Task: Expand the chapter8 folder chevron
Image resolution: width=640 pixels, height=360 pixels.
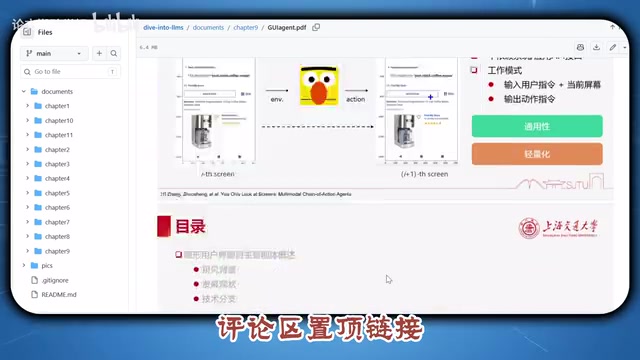Action: click(x=27, y=236)
